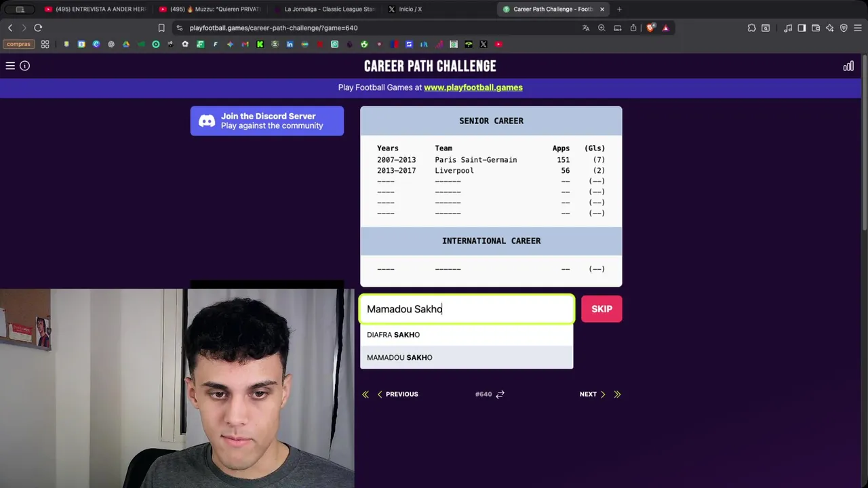
Task: Focus the player name guess input
Action: pyautogui.click(x=467, y=309)
